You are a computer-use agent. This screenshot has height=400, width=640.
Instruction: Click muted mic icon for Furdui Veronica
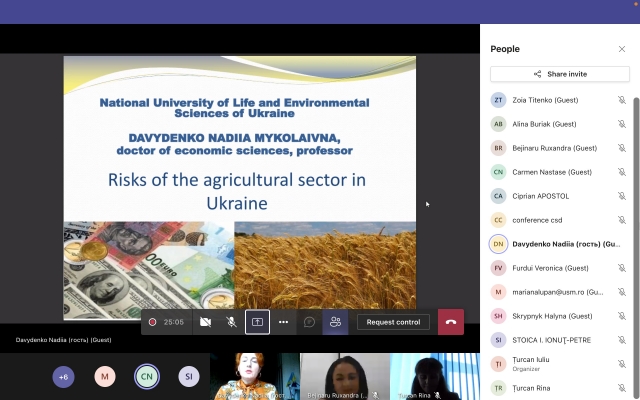pos(622,268)
